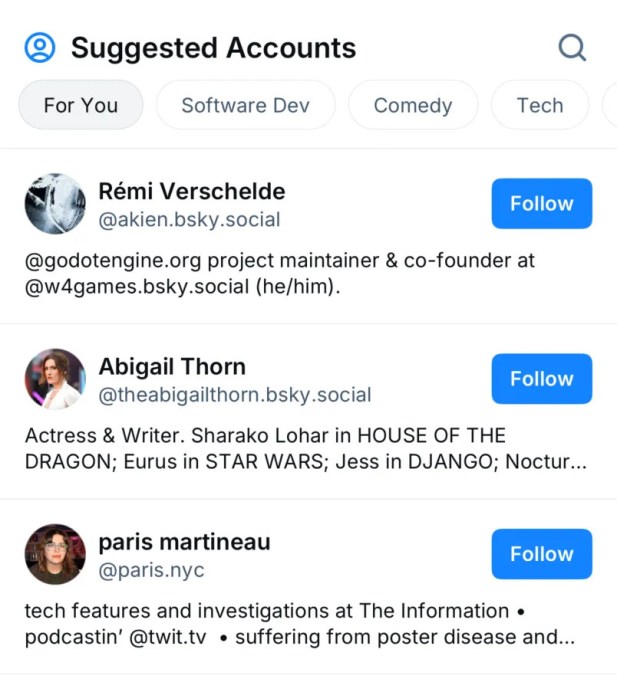View Abigail Thorn's profile picture
Viewport: 617px width, 679px height.
[x=55, y=379]
